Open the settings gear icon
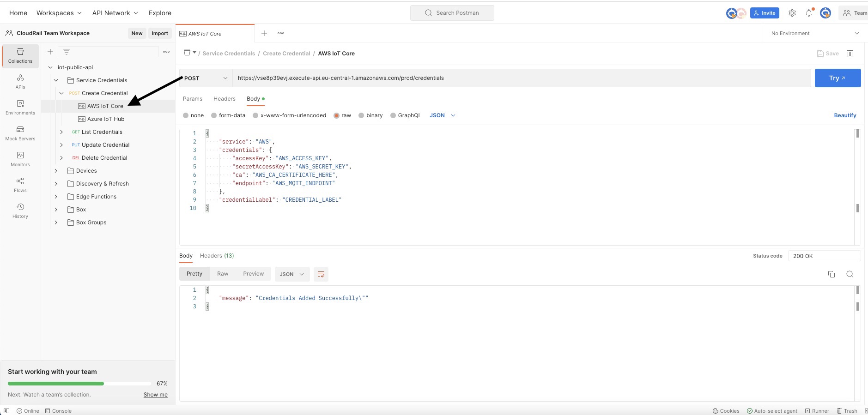868x415 pixels. coord(792,13)
